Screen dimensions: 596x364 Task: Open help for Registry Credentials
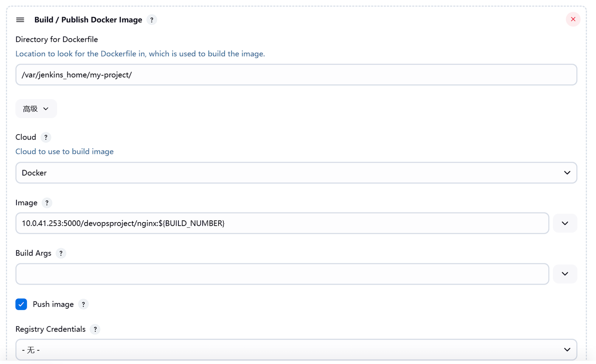click(95, 329)
